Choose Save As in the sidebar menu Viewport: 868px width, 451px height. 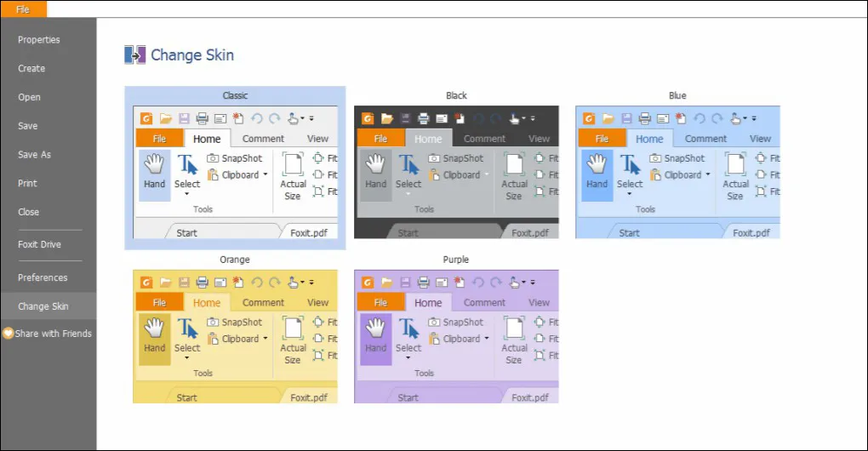pyautogui.click(x=35, y=155)
